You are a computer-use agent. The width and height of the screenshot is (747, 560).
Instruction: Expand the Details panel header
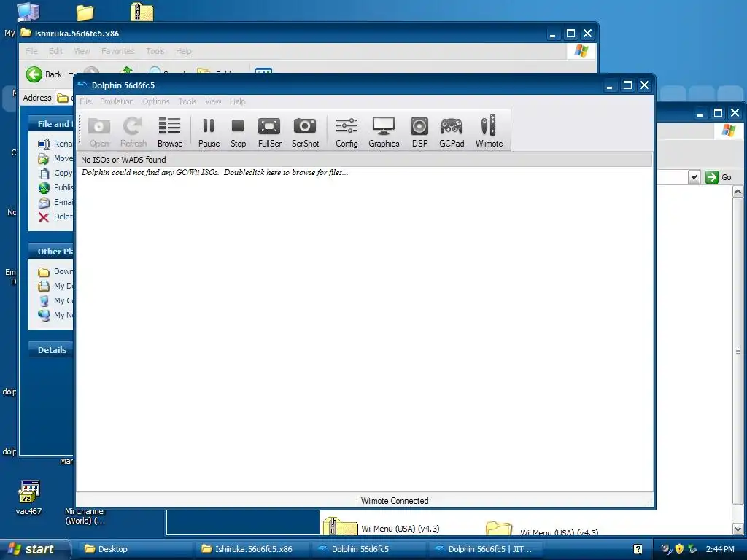pos(51,350)
